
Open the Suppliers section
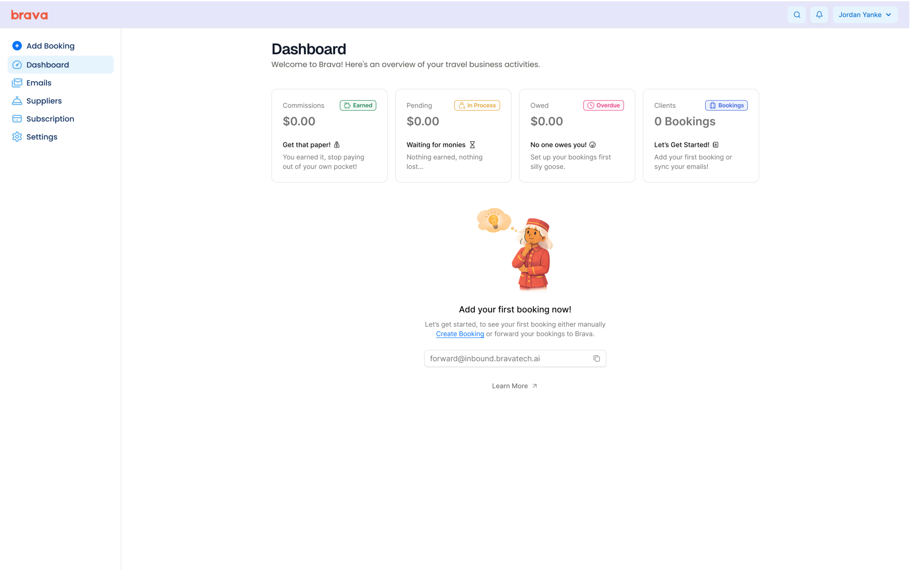click(44, 101)
